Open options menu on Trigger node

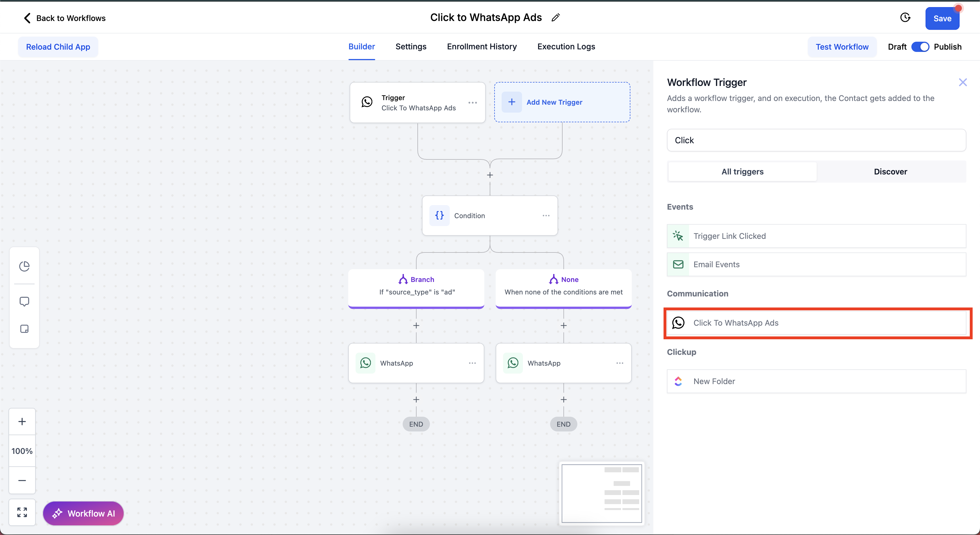472,103
